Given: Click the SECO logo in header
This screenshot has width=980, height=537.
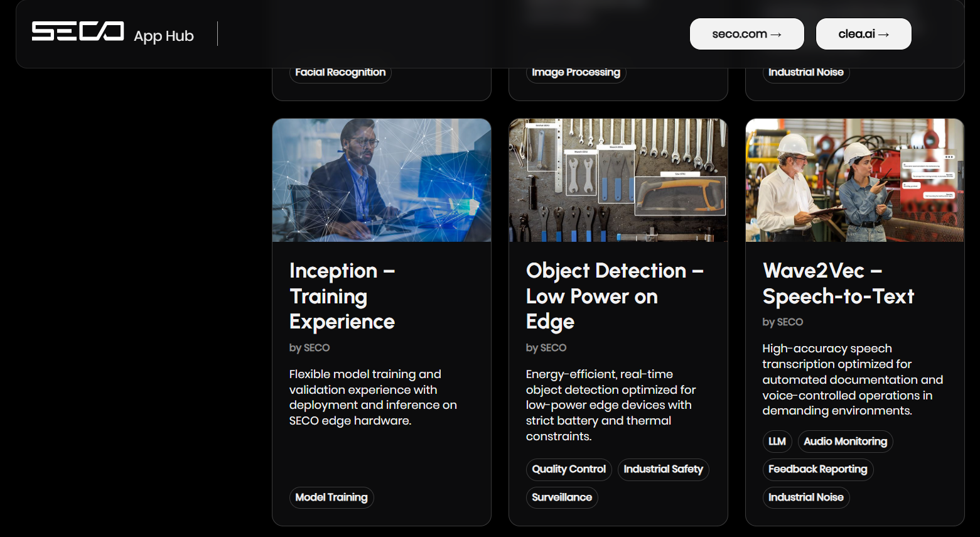Looking at the screenshot, I should pyautogui.click(x=78, y=32).
